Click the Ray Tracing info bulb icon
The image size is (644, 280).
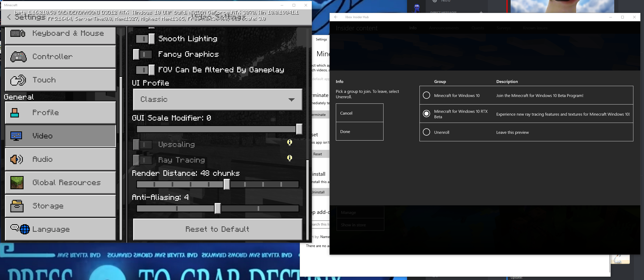(290, 158)
